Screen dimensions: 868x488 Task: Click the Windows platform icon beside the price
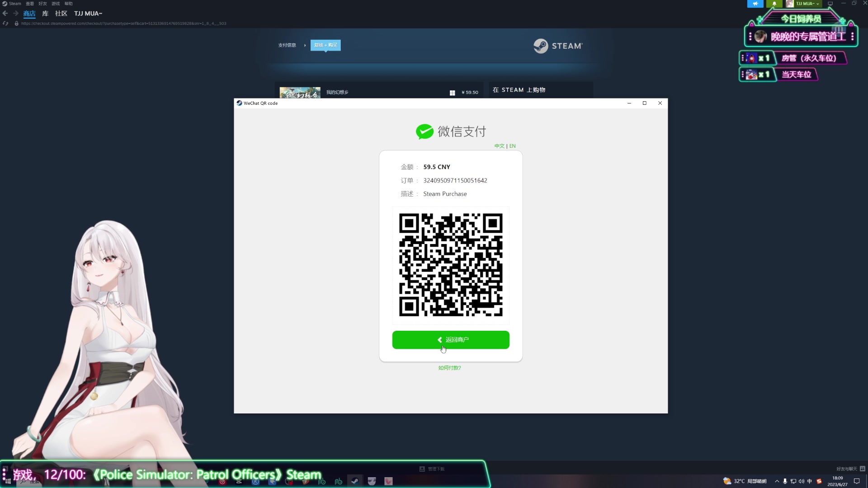click(x=452, y=93)
